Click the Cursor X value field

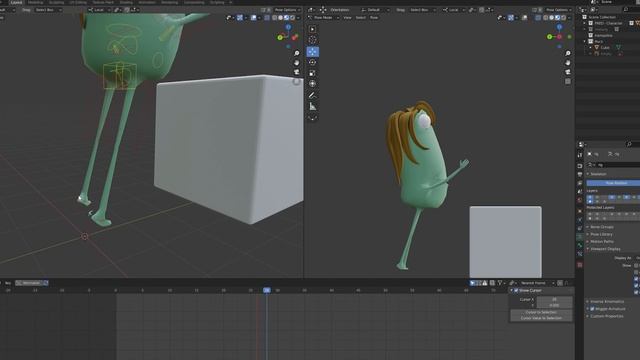pyautogui.click(x=554, y=300)
